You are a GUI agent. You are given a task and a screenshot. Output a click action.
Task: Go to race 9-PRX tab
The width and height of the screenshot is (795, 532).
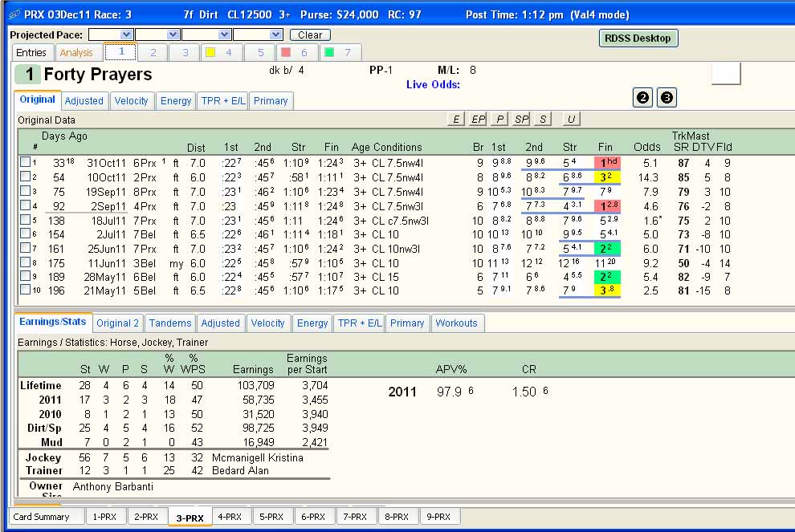438,517
